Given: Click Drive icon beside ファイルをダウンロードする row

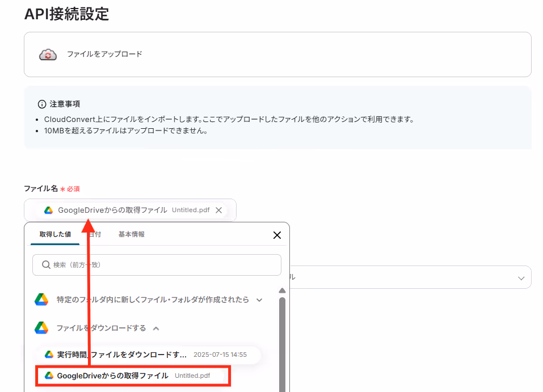Looking at the screenshot, I should [41, 327].
